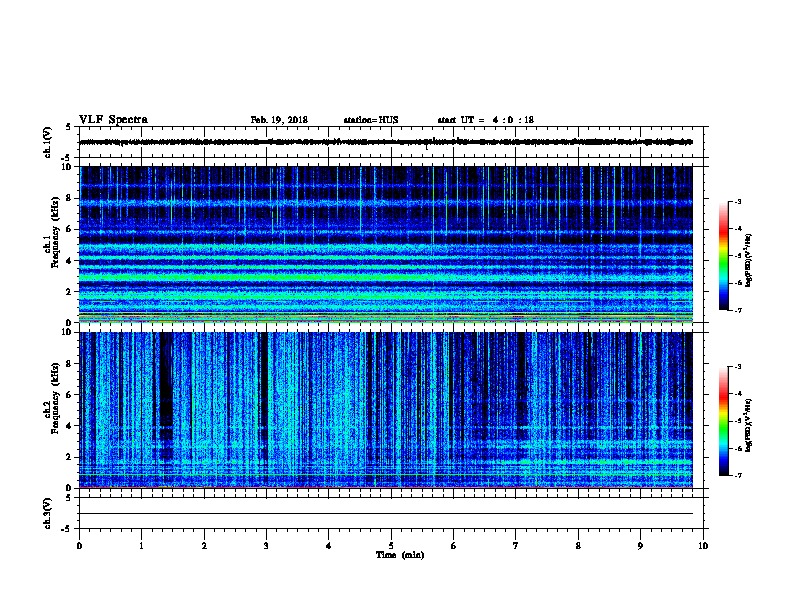Click the ch.1 spectrogram color scale bar
The image size is (792, 612).
coord(724,256)
